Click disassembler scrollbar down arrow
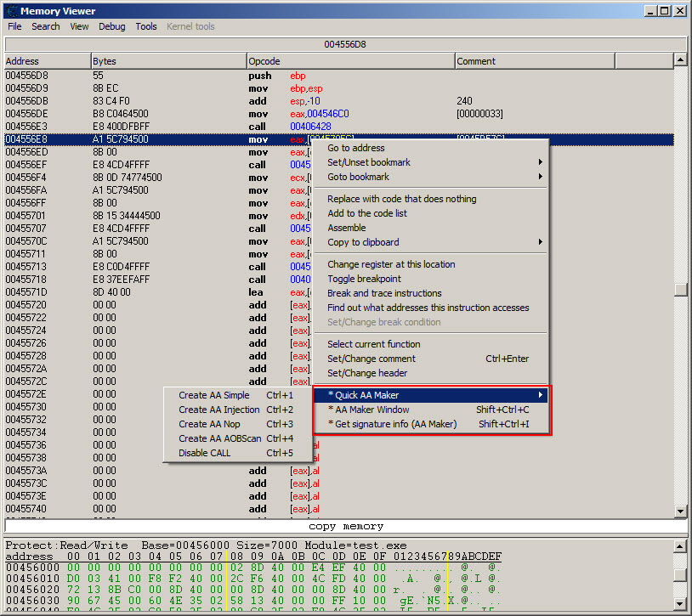692x616 pixels. click(x=680, y=511)
